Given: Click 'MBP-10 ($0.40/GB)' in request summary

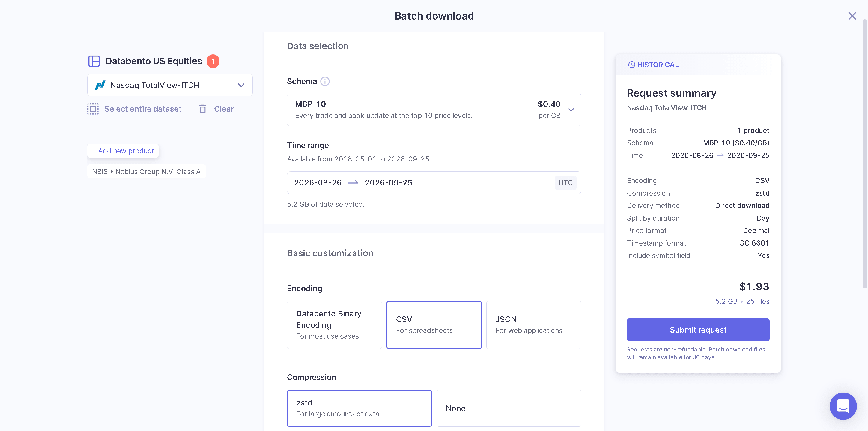Looking at the screenshot, I should click(736, 143).
